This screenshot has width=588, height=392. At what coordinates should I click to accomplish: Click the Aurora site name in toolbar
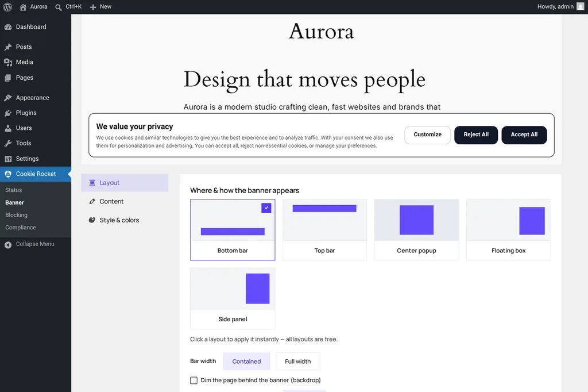[x=38, y=7]
